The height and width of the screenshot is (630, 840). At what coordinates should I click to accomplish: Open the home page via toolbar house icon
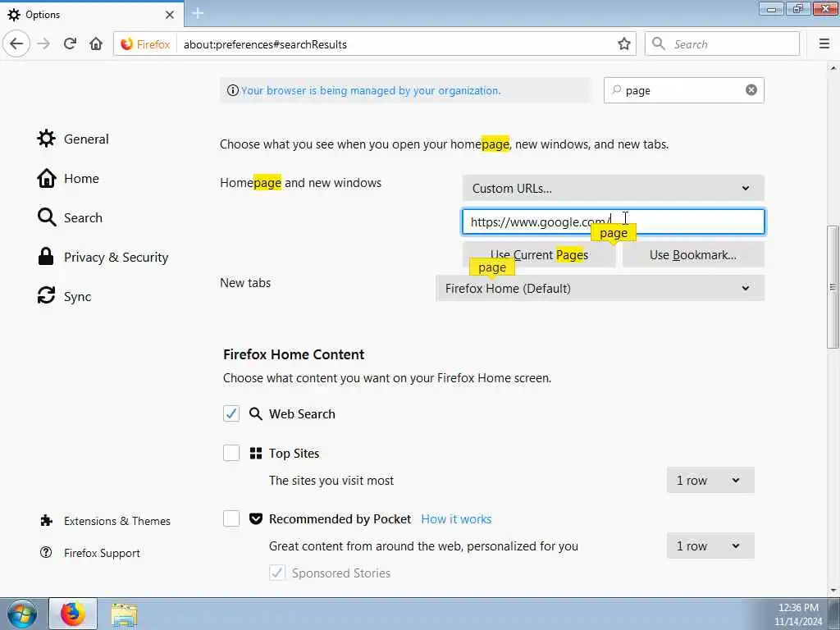click(96, 44)
